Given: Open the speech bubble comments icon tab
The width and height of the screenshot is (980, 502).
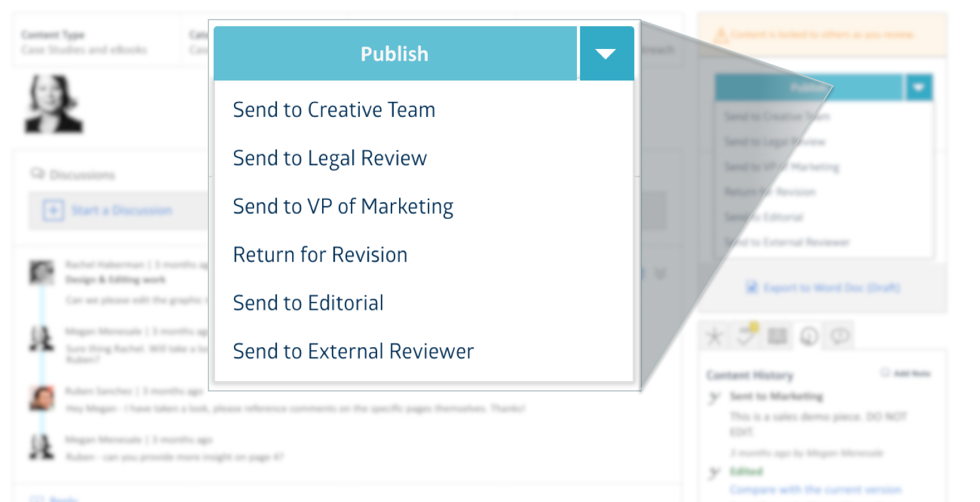Looking at the screenshot, I should (840, 336).
